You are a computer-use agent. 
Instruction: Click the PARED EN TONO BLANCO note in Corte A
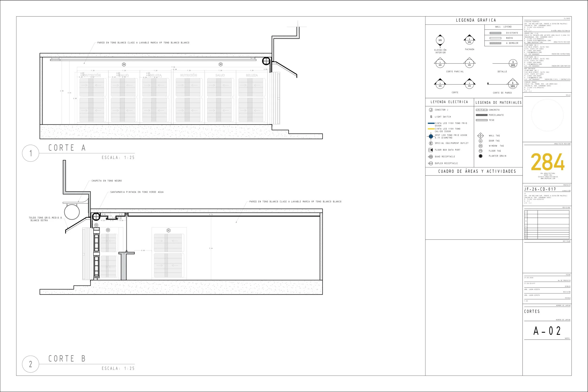(x=143, y=43)
